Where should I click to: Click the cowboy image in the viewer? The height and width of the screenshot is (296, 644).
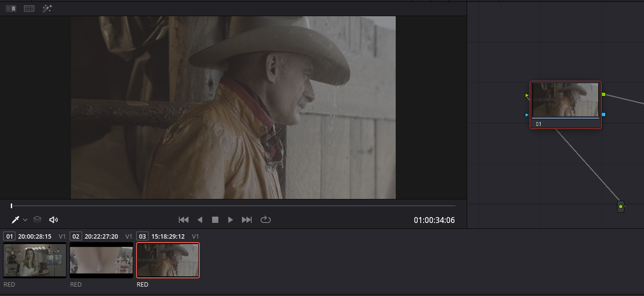233,107
